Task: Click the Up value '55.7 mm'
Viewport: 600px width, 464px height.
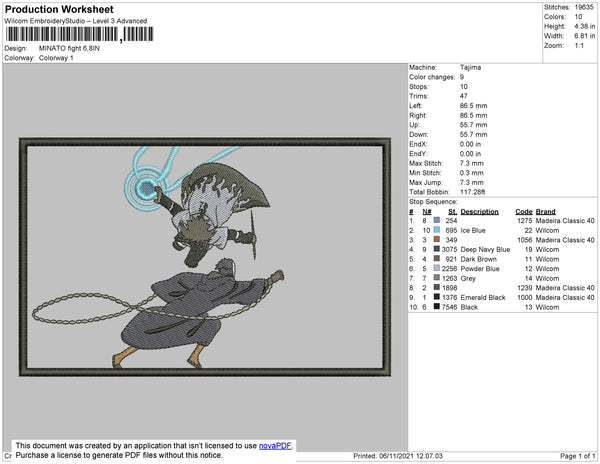Action: tap(473, 125)
